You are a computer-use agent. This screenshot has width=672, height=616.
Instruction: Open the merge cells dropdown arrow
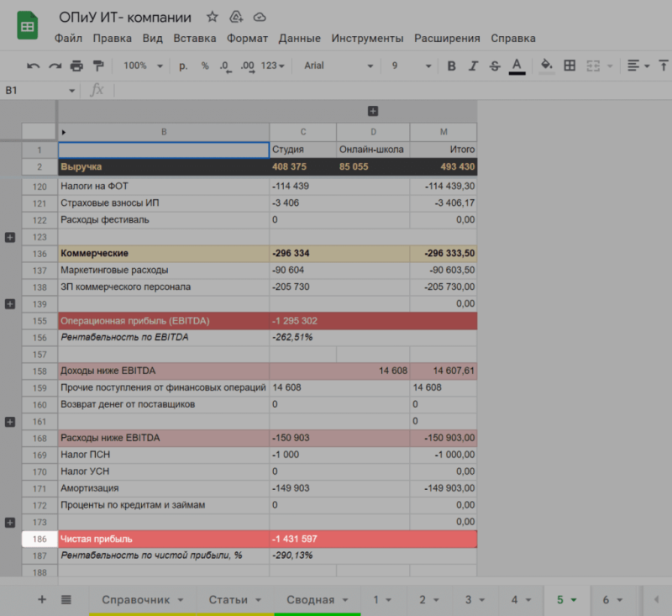coord(610,66)
